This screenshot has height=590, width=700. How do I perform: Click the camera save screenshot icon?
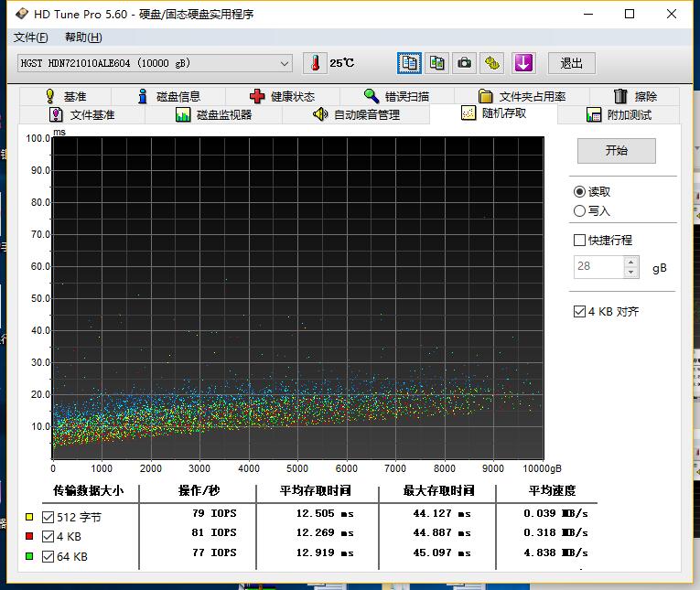pyautogui.click(x=464, y=63)
